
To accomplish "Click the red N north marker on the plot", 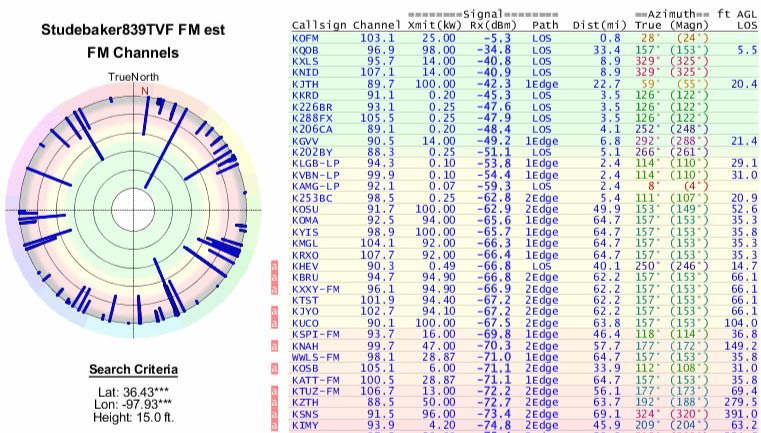I will coord(144,90).
